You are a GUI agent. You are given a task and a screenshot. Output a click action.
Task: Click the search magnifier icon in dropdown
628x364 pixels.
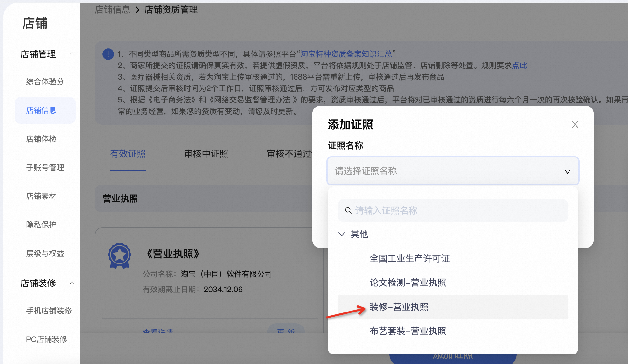tap(348, 211)
